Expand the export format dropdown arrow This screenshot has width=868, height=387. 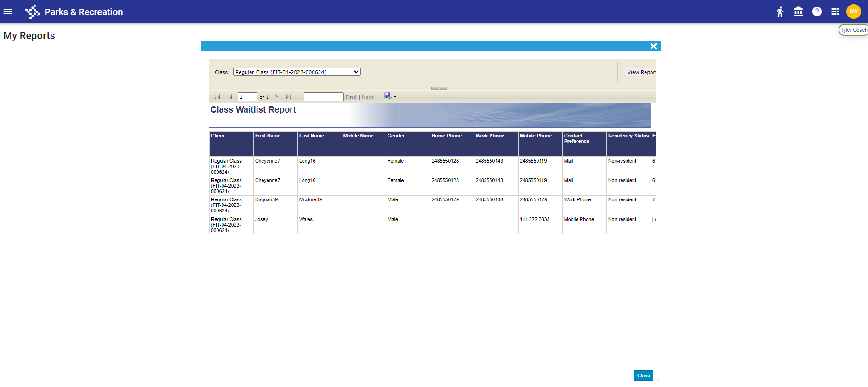tap(395, 97)
